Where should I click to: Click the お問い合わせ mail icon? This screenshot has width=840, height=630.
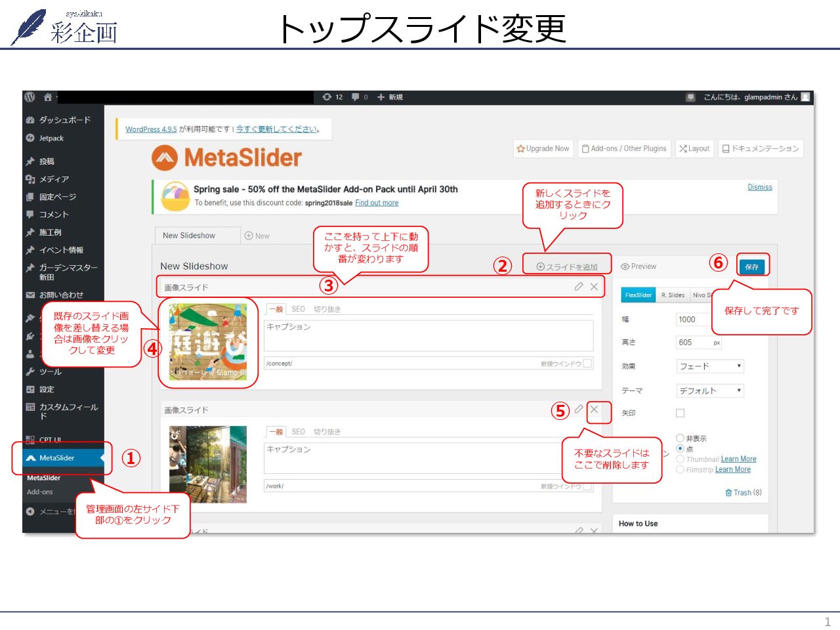coord(30,295)
